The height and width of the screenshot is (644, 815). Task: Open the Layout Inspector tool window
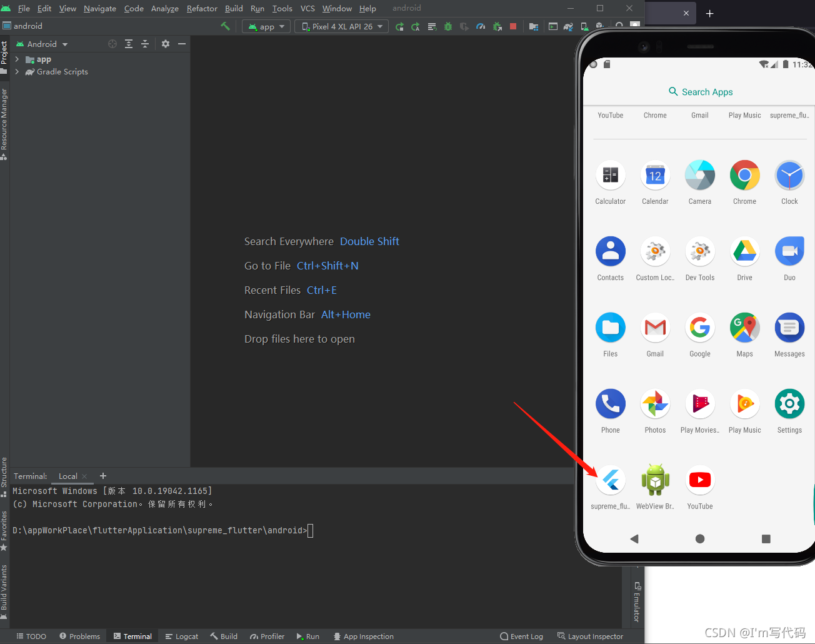click(590, 636)
